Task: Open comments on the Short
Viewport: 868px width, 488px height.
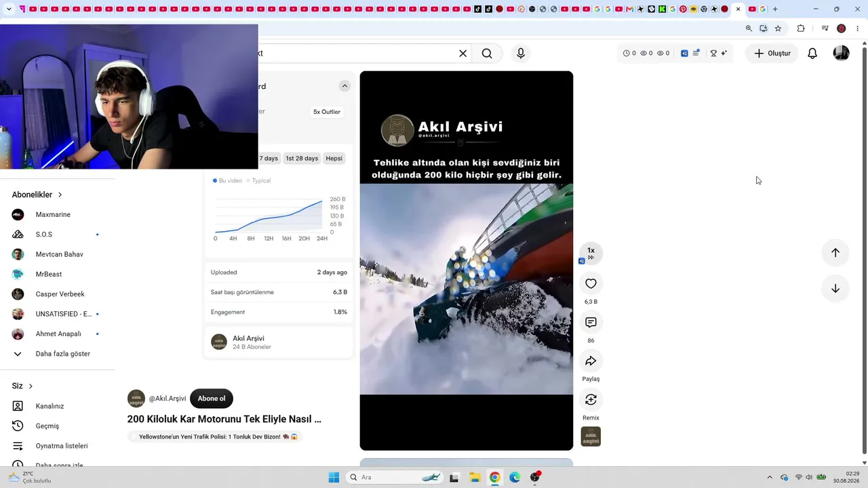Action: tap(591, 323)
